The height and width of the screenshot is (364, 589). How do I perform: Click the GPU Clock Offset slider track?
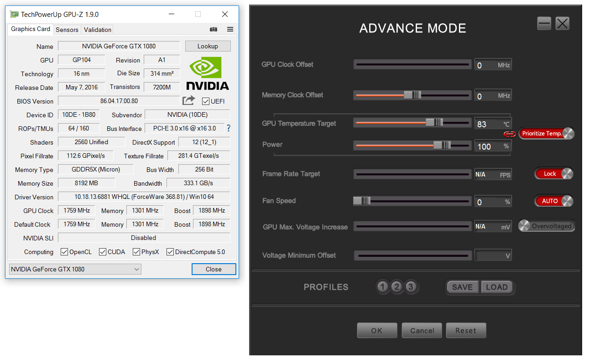(x=412, y=64)
